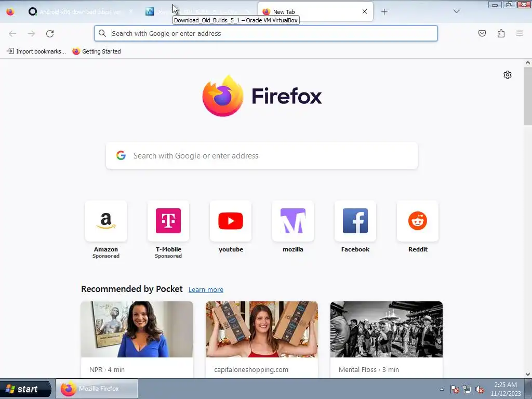
Task: Open the list all tabs dropdown
Action: point(457,11)
